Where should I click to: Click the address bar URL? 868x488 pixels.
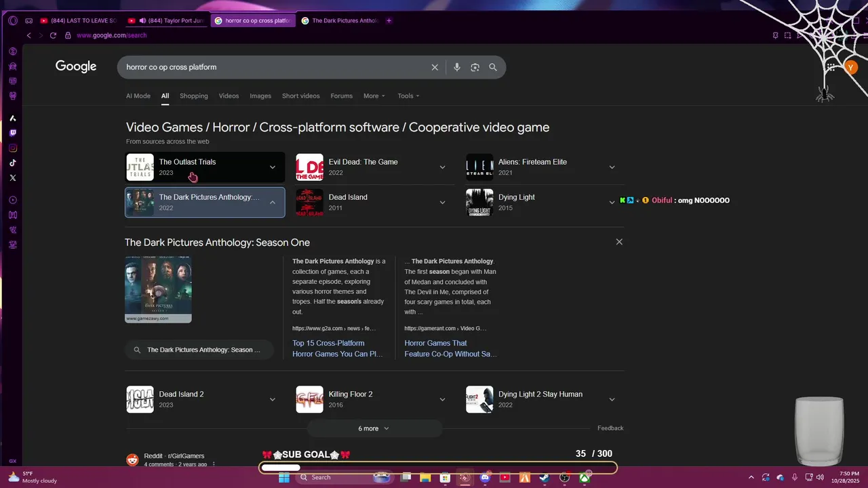point(111,35)
